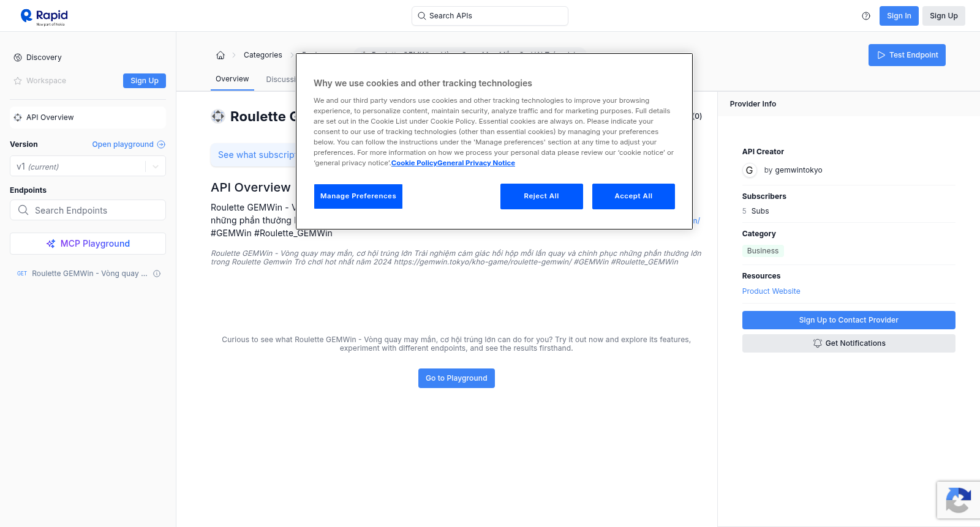Click the gemwintokyo G avatar
This screenshot has width=980, height=527.
coord(749,170)
